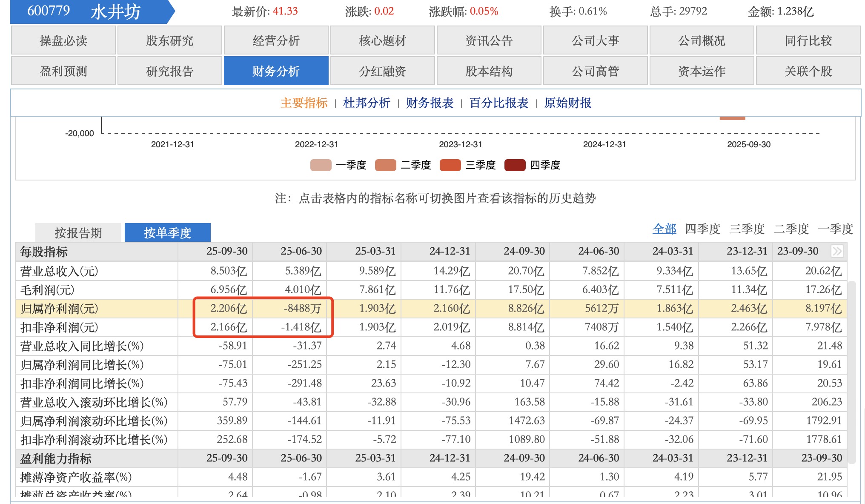
Task: Go to 股东研究 section
Action: click(169, 40)
